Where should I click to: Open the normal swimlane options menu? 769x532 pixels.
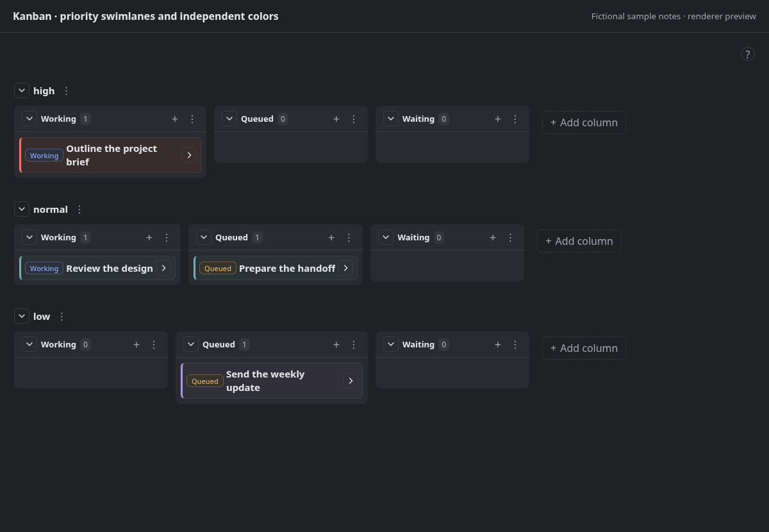coord(79,210)
